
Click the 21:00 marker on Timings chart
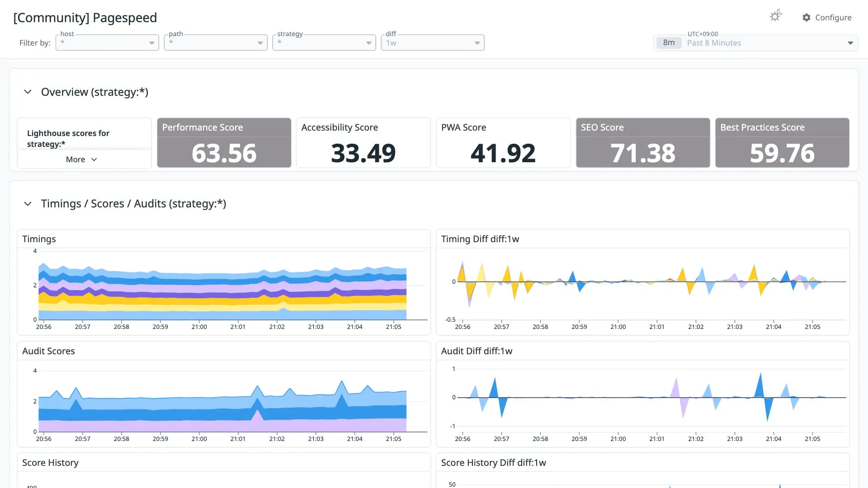pyautogui.click(x=199, y=327)
